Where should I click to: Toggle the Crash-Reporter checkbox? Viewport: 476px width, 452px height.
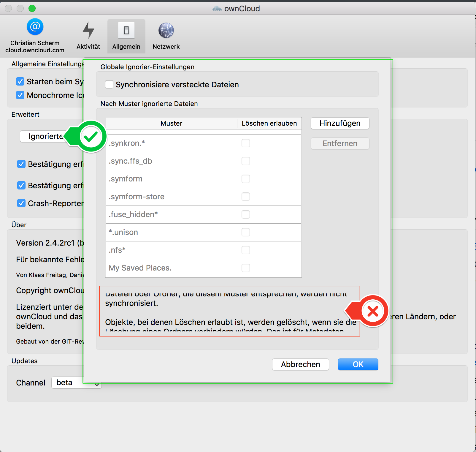click(x=21, y=203)
